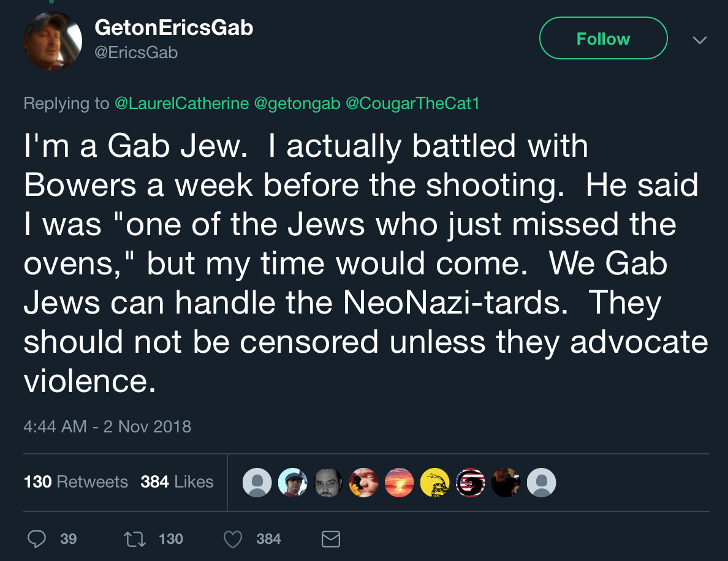This screenshot has height=561, width=728.
Task: Click the sunset image liker avatar
Action: pyautogui.click(x=400, y=483)
